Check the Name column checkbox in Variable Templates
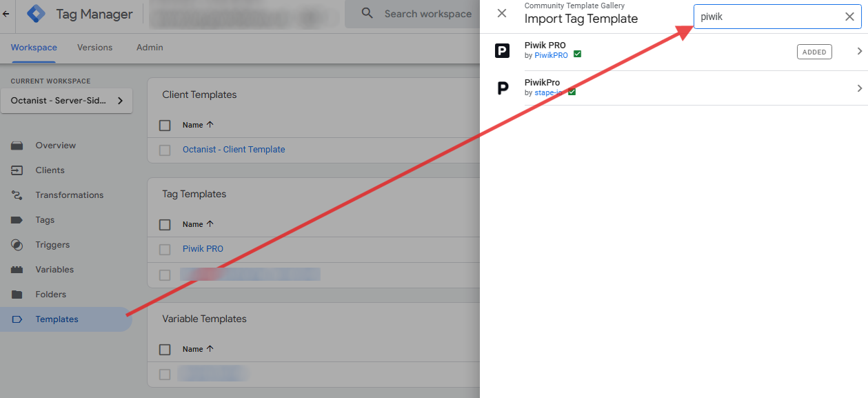The image size is (868, 398). tap(164, 349)
